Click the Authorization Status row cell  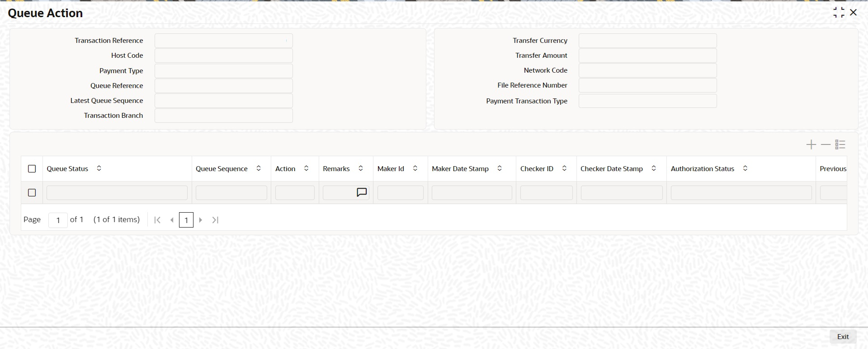(741, 193)
